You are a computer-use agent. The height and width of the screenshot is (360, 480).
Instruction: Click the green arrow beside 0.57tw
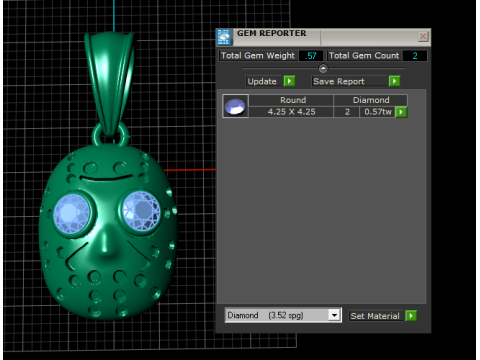tap(401, 112)
